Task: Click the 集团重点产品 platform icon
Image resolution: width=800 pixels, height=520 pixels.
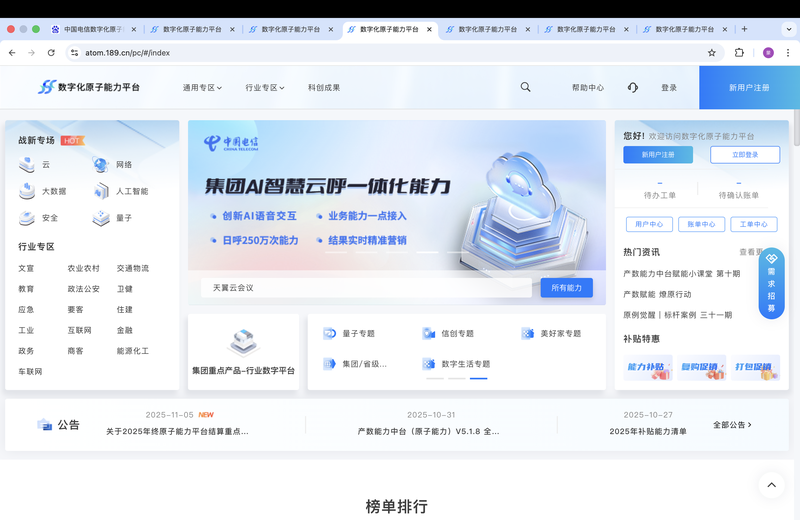Action: [x=243, y=341]
